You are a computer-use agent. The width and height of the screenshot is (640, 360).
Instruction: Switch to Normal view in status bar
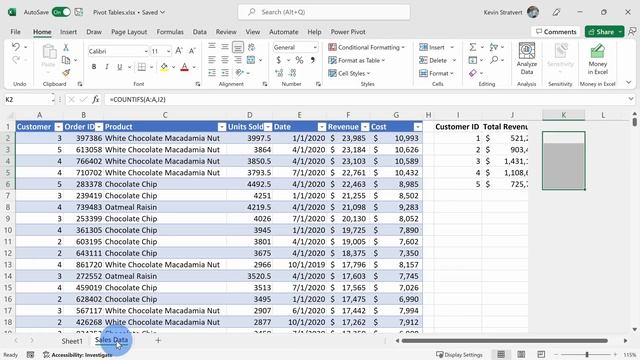[x=501, y=354]
